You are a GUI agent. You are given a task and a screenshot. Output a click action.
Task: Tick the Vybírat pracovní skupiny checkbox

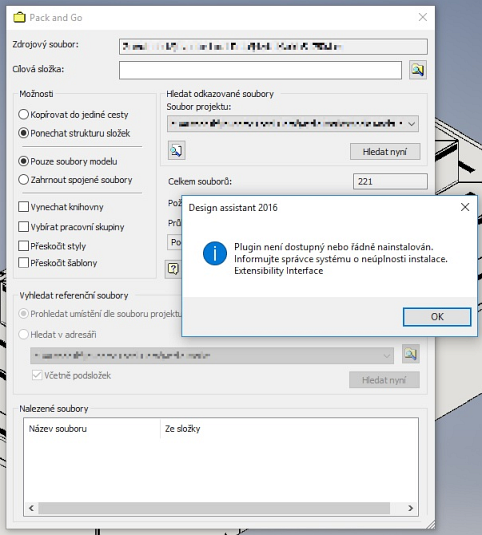23,227
